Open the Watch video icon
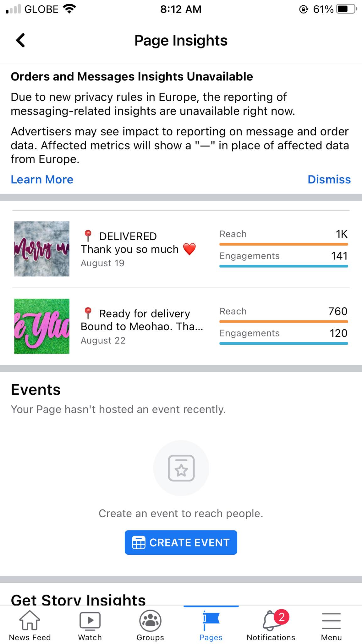 [90, 620]
